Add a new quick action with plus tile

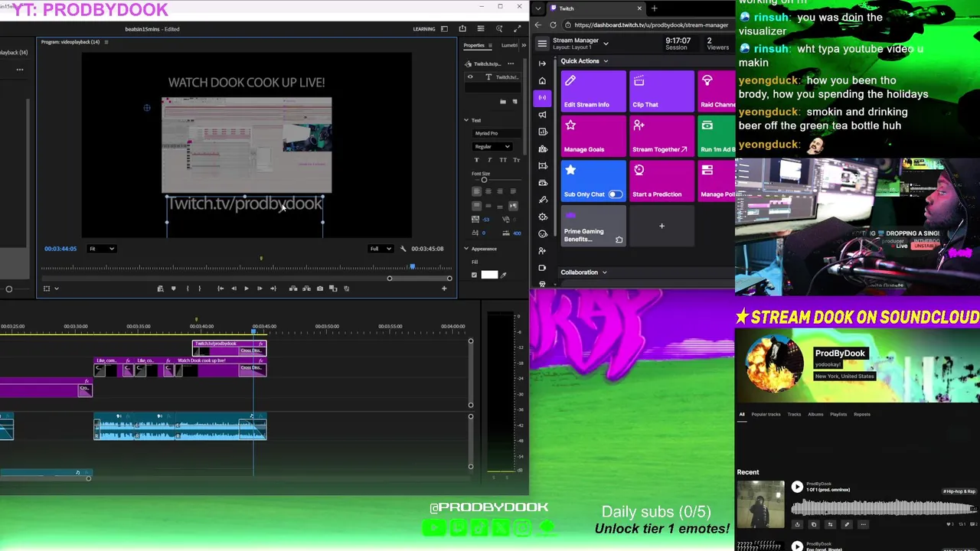click(x=661, y=226)
